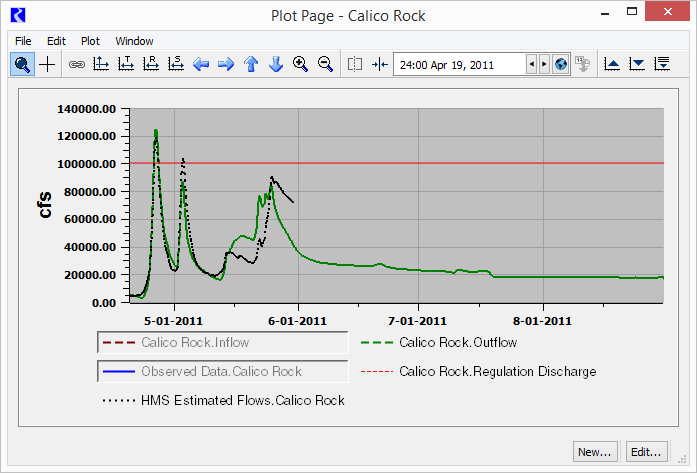
Task: Click the chain link axes icon
Action: point(76,64)
